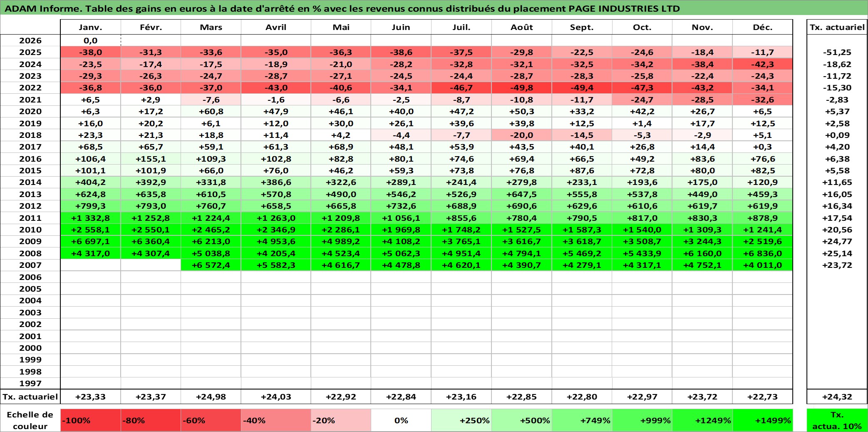Click the +4 011,0 cell in 2007 row
The height and width of the screenshot is (432, 868).
(x=763, y=265)
